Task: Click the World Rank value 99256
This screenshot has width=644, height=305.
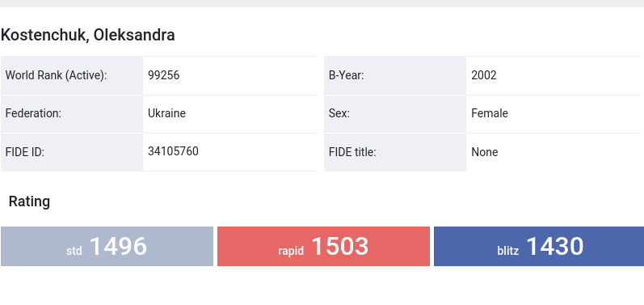Action: (x=164, y=75)
